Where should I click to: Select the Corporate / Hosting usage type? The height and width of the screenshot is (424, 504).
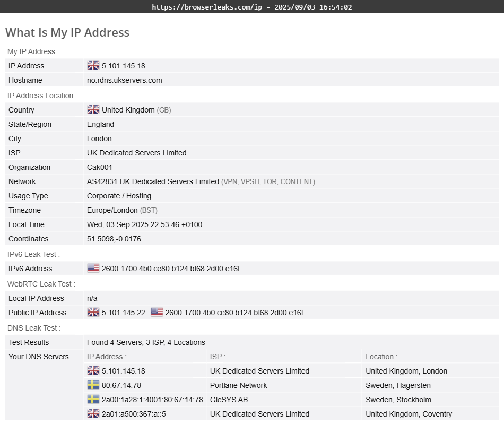coord(119,196)
